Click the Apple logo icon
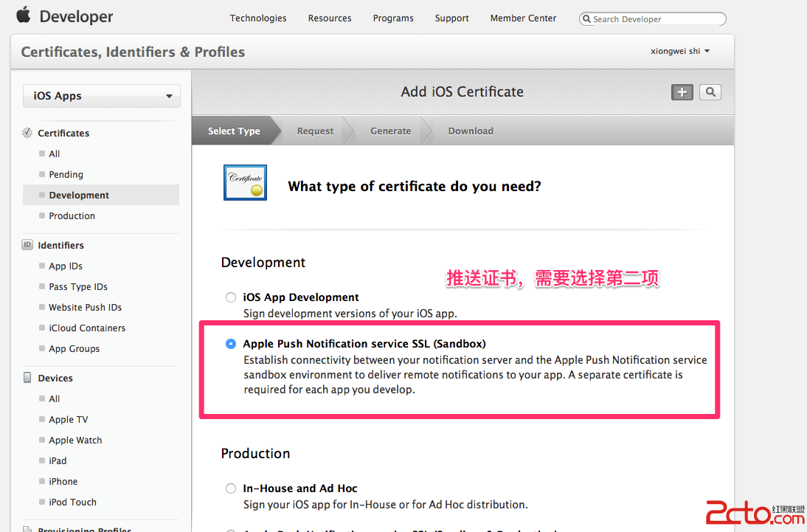The height and width of the screenshot is (532, 807). [x=24, y=15]
